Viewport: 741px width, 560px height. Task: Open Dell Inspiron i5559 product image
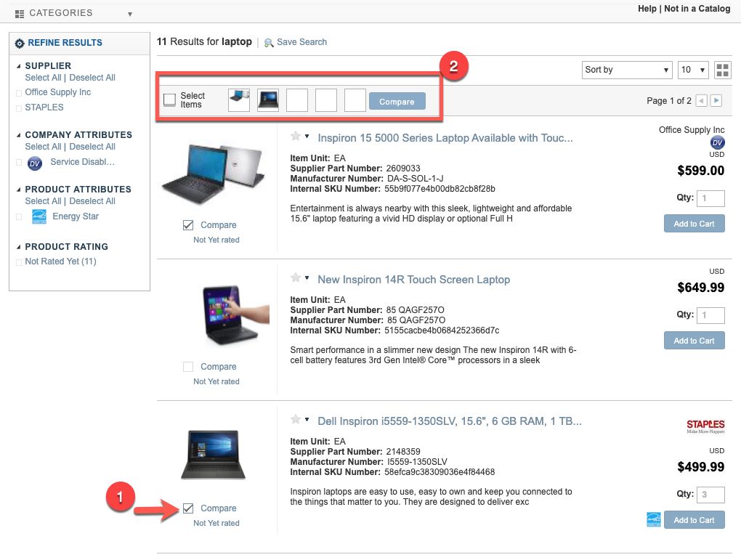(213, 454)
